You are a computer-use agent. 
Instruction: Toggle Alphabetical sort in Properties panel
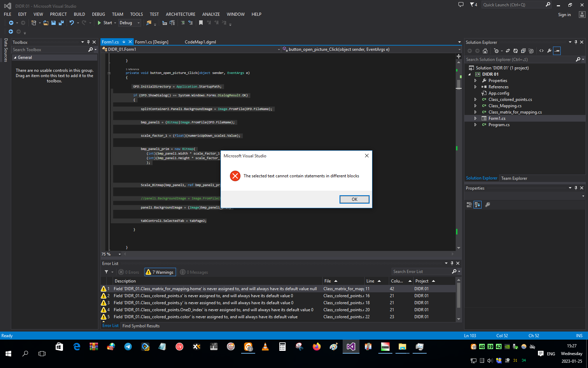click(477, 205)
